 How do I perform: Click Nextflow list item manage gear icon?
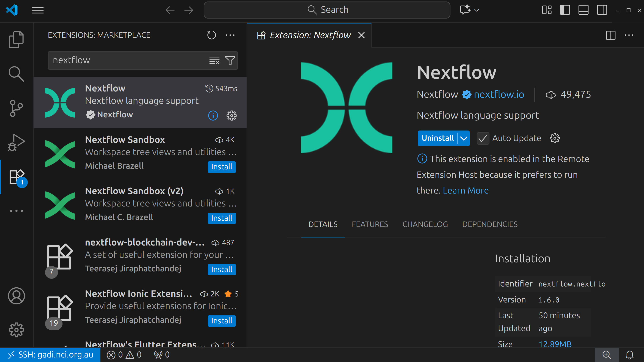point(231,116)
